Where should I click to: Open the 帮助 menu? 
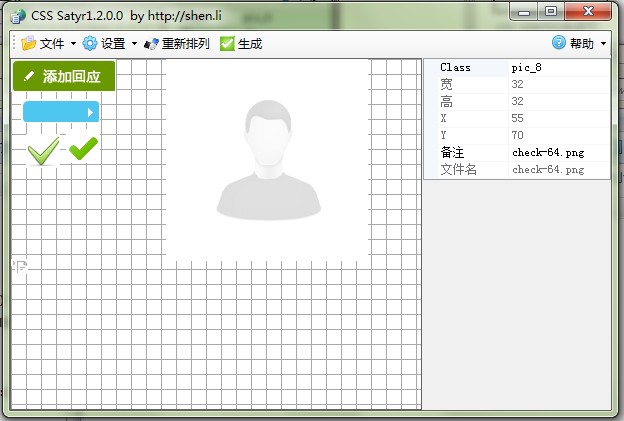point(582,43)
